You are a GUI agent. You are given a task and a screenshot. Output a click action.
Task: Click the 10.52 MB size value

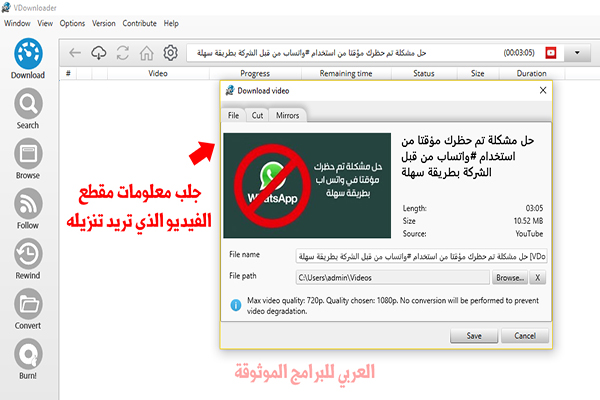point(528,221)
